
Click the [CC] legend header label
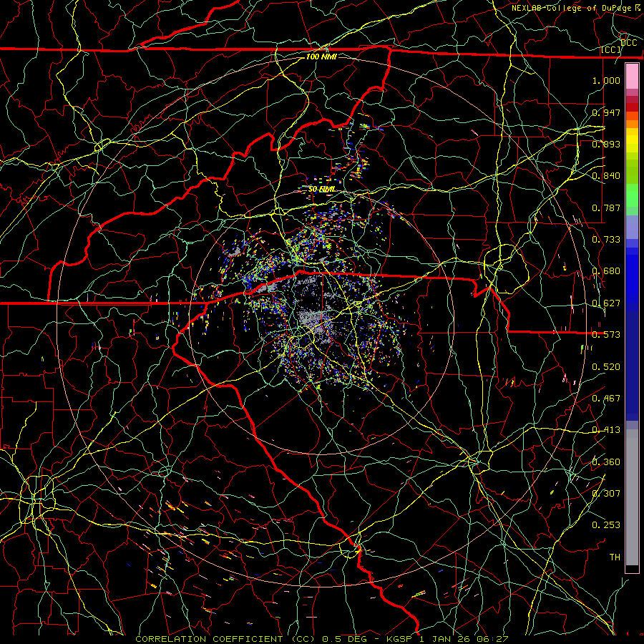click(x=610, y=49)
